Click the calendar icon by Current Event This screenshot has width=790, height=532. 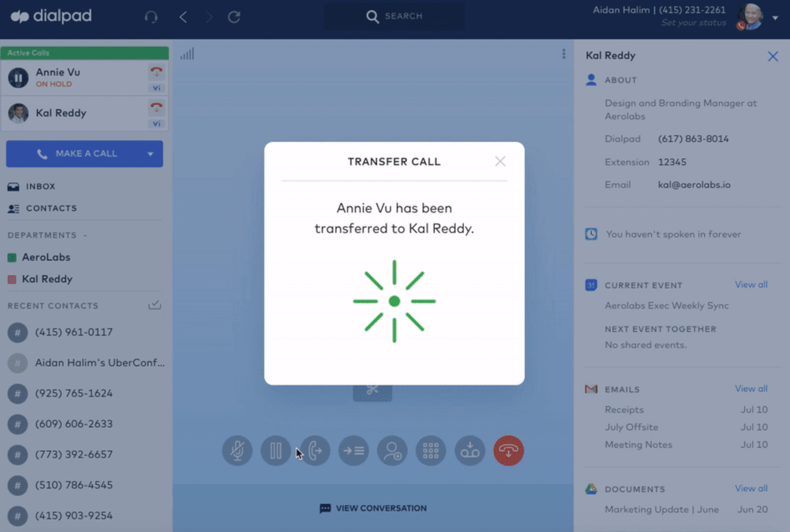coord(591,285)
